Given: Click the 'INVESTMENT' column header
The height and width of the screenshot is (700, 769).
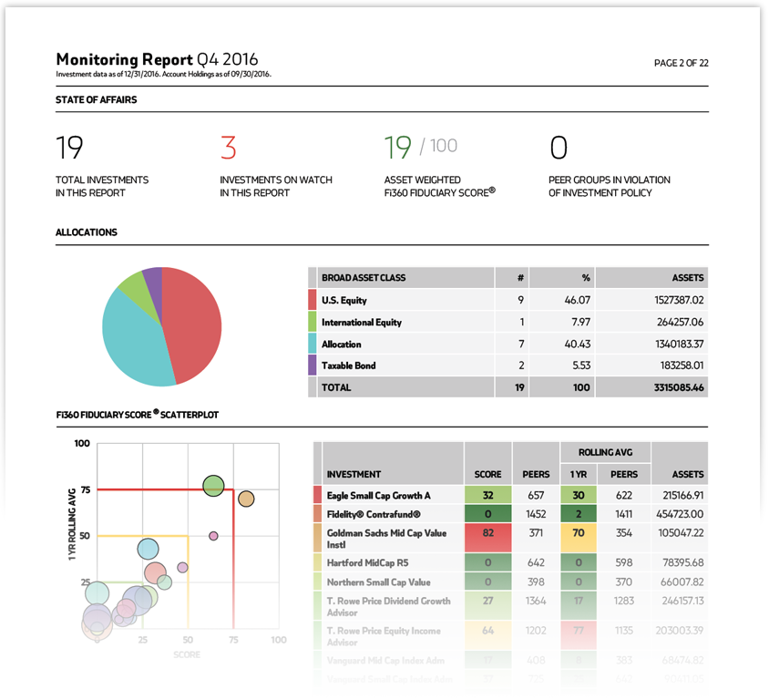Looking at the screenshot, I should pos(354,474).
